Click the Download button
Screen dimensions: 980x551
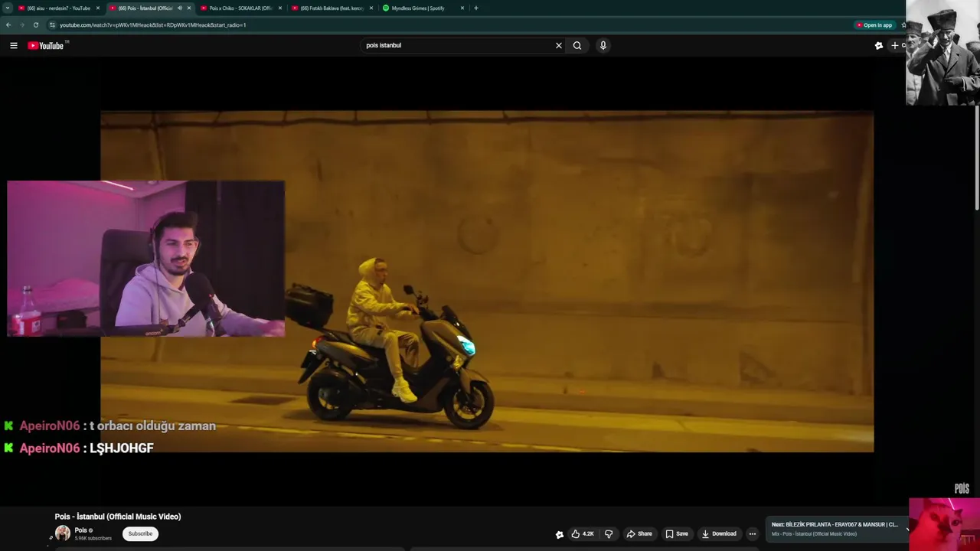tap(719, 533)
